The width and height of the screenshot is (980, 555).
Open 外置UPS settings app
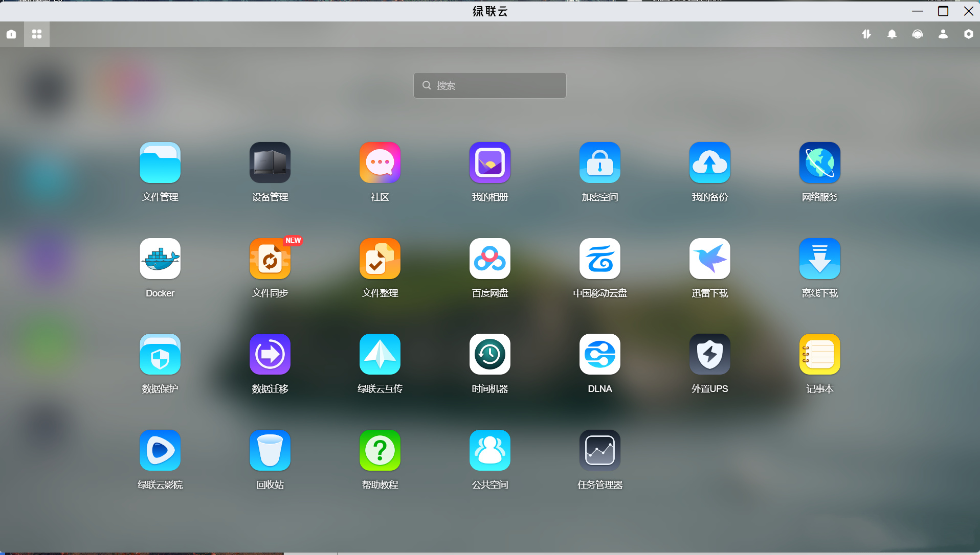(x=710, y=354)
